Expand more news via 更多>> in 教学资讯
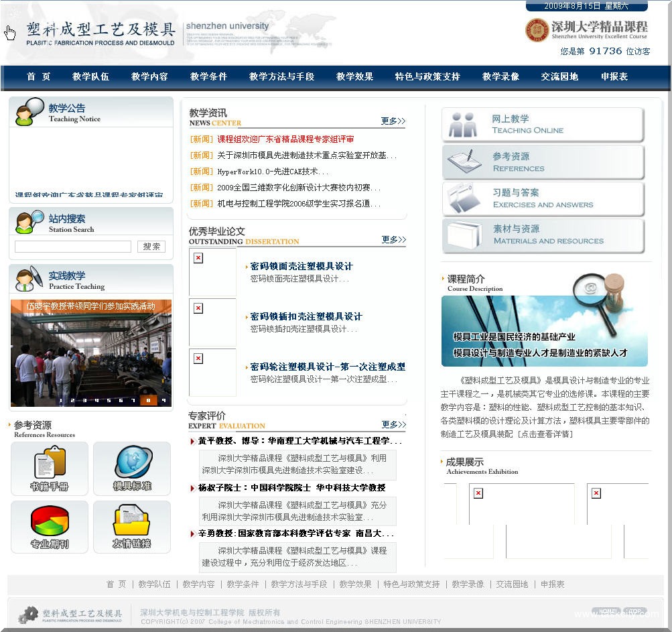Image resolution: width=672 pixels, height=632 pixels. [x=393, y=121]
